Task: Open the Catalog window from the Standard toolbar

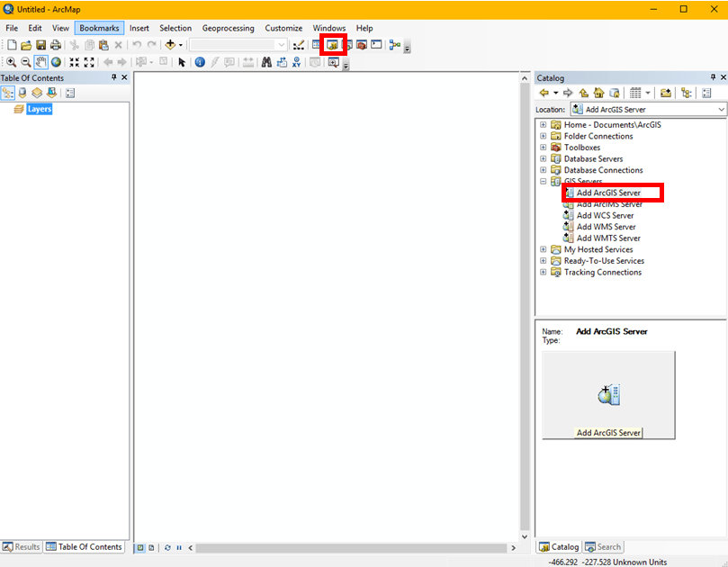Action: [x=334, y=45]
